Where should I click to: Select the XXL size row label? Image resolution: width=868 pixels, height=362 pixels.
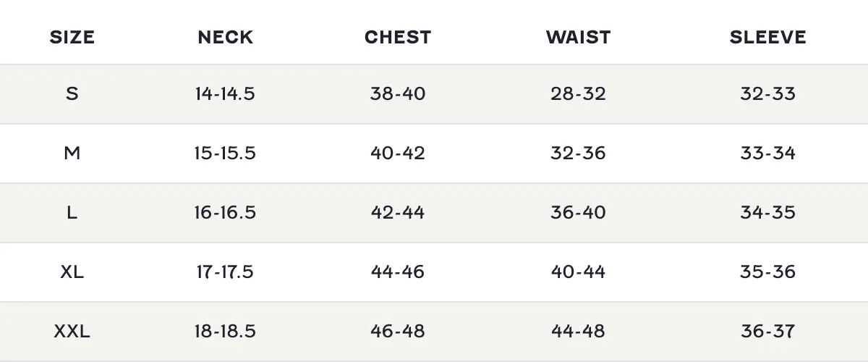[72, 331]
